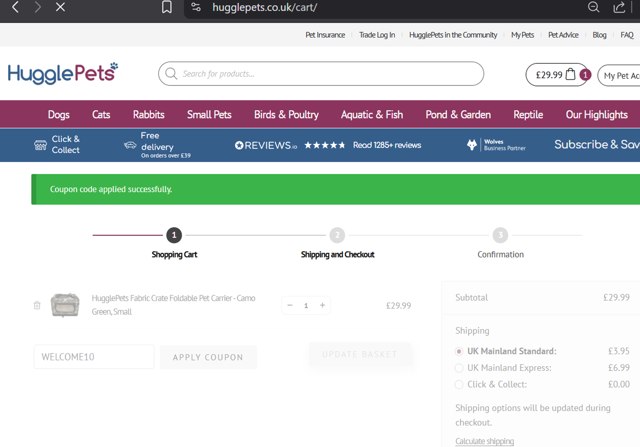640x447 pixels.
Task: Open the Cats menu
Action: (101, 115)
